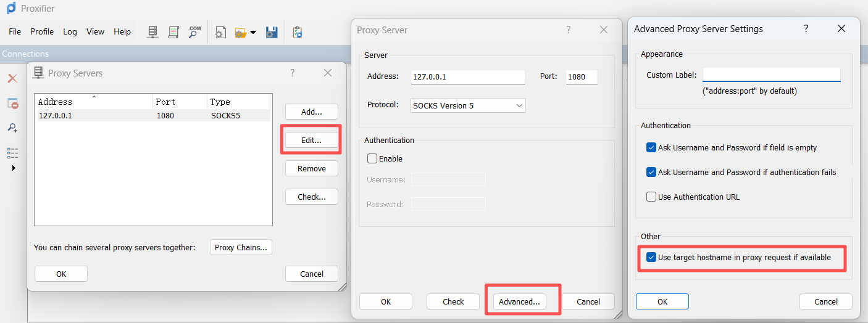The image size is (868, 323).
Task: Enable the Authentication checkbox in Proxy Server
Action: pos(372,158)
